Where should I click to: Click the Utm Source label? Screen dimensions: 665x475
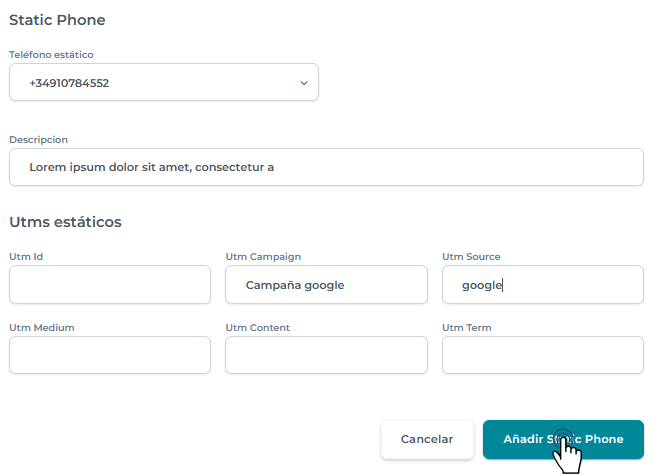pyautogui.click(x=471, y=257)
